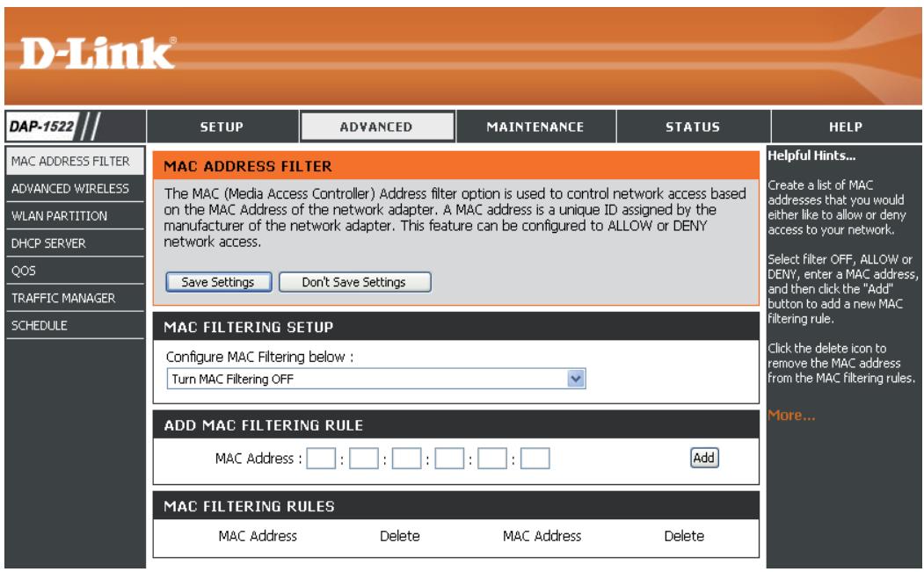
Task: Select the Advanced tab
Action: [x=376, y=127]
